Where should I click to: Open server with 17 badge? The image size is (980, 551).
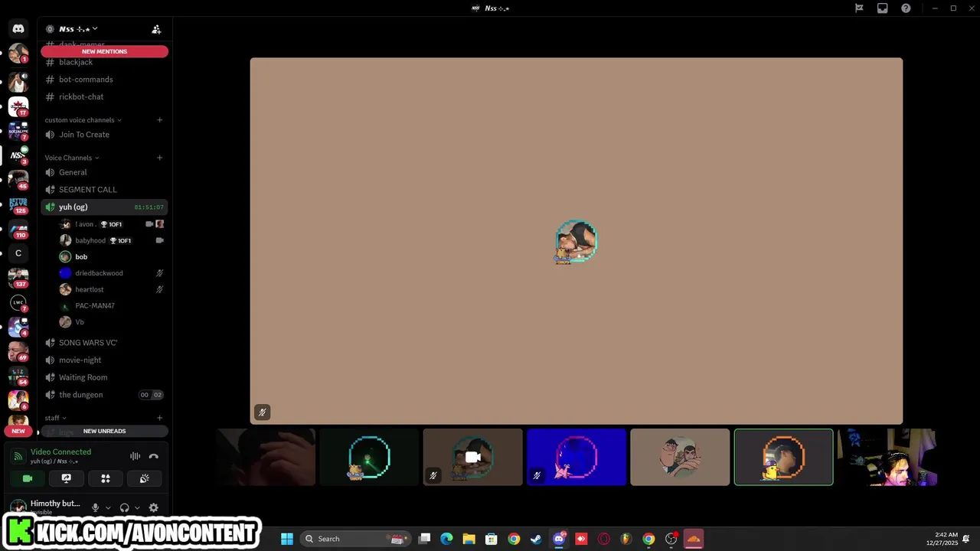[18, 106]
